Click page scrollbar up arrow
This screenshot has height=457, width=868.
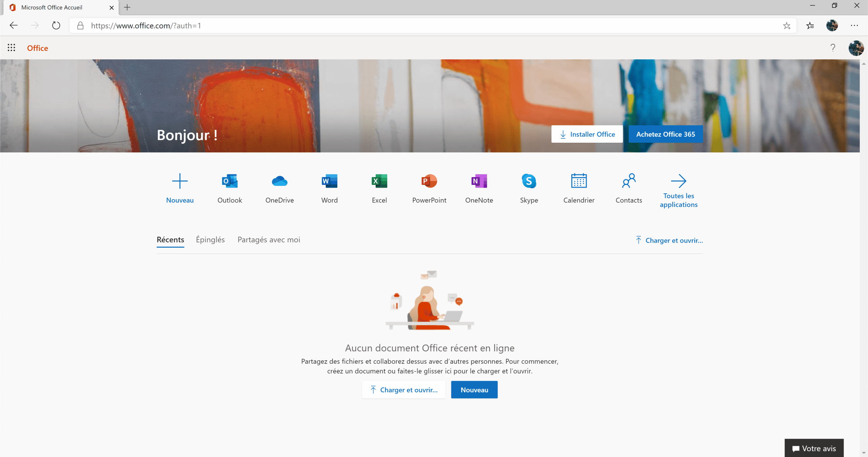click(864, 63)
